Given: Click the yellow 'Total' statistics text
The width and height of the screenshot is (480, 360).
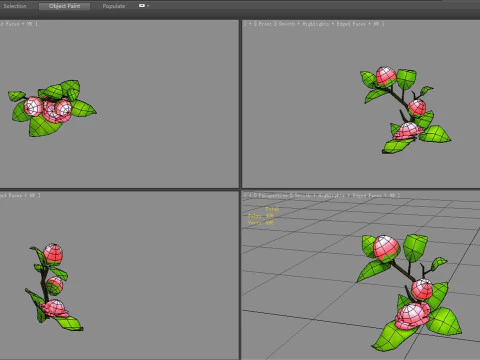Looking at the screenshot, I should click(272, 209).
